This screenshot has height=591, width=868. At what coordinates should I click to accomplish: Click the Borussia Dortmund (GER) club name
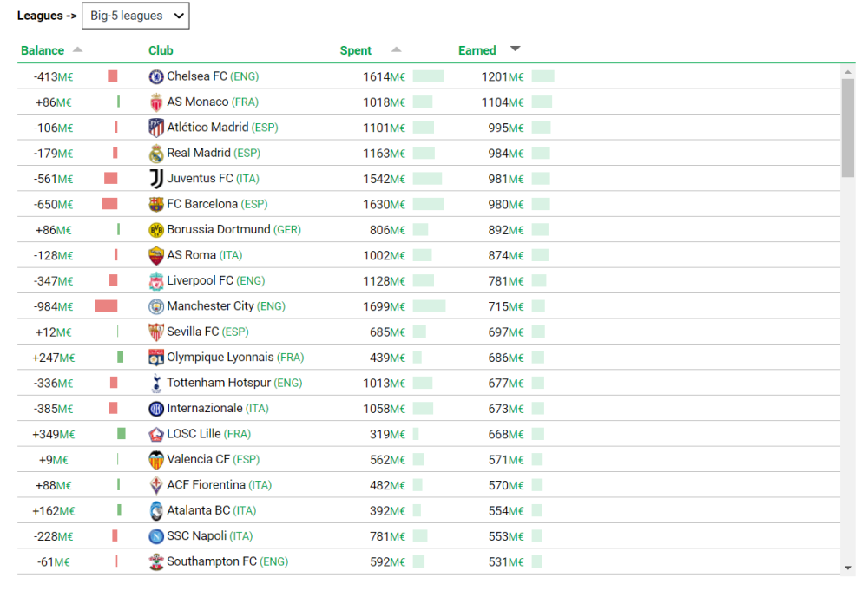click(x=233, y=230)
